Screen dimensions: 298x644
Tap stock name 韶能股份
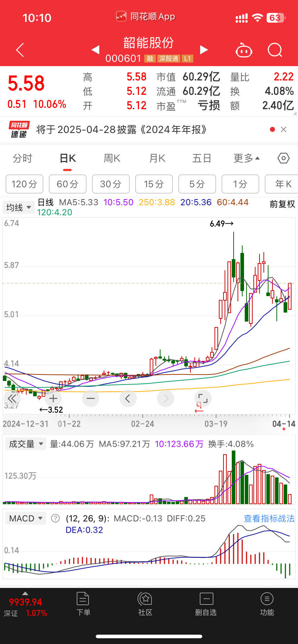tap(149, 42)
